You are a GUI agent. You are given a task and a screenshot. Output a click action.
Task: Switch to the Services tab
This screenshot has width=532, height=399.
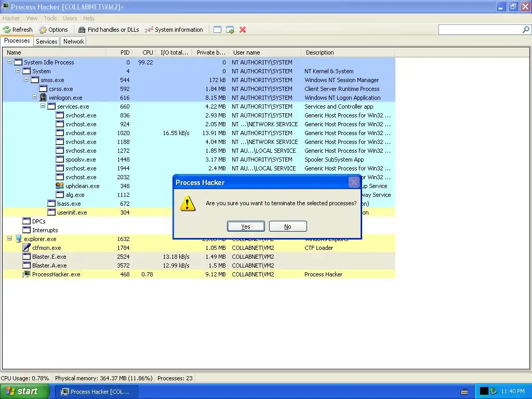[46, 42]
